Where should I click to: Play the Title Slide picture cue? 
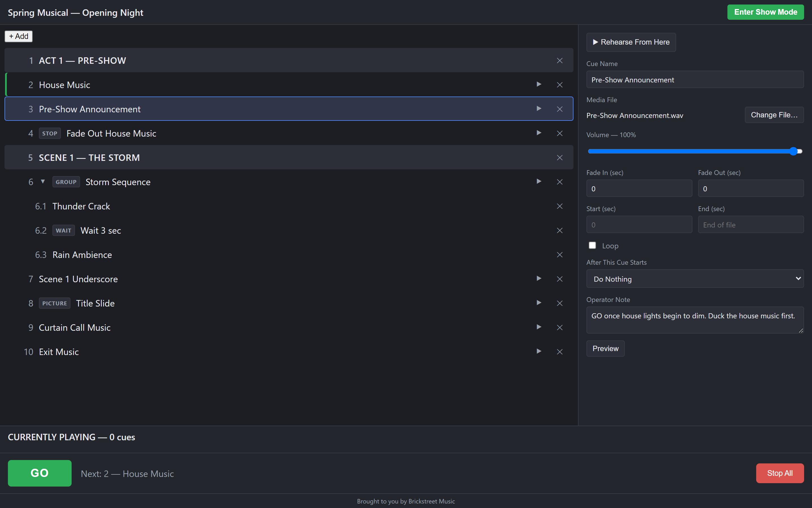(x=539, y=303)
